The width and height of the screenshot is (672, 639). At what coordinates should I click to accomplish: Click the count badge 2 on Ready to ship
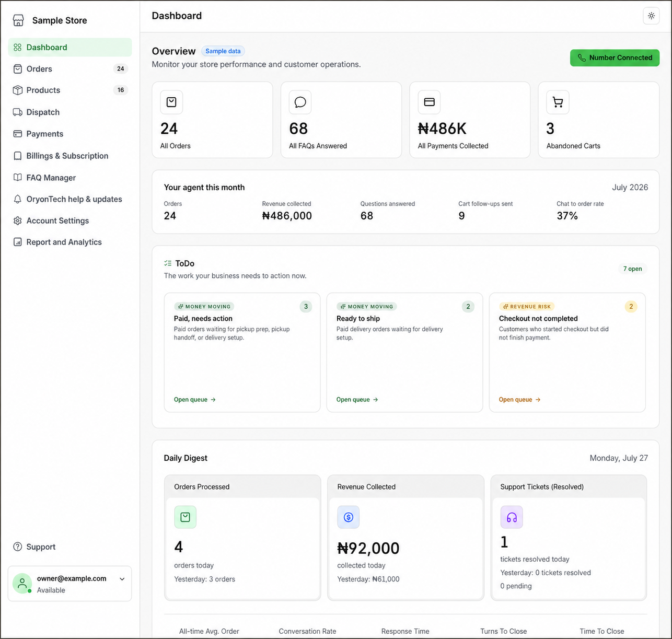[x=468, y=307]
